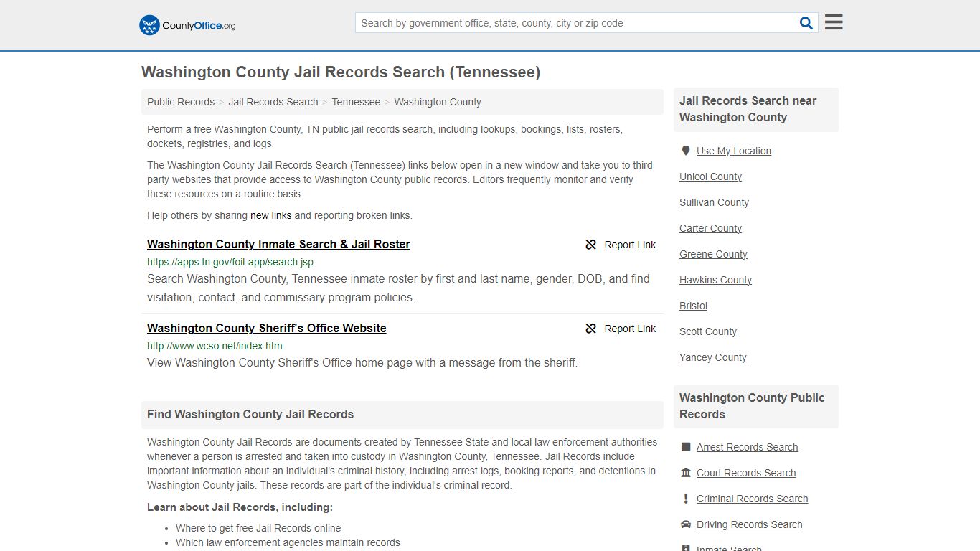980x551 pixels.
Task: Open Scott County jail records
Action: (708, 331)
